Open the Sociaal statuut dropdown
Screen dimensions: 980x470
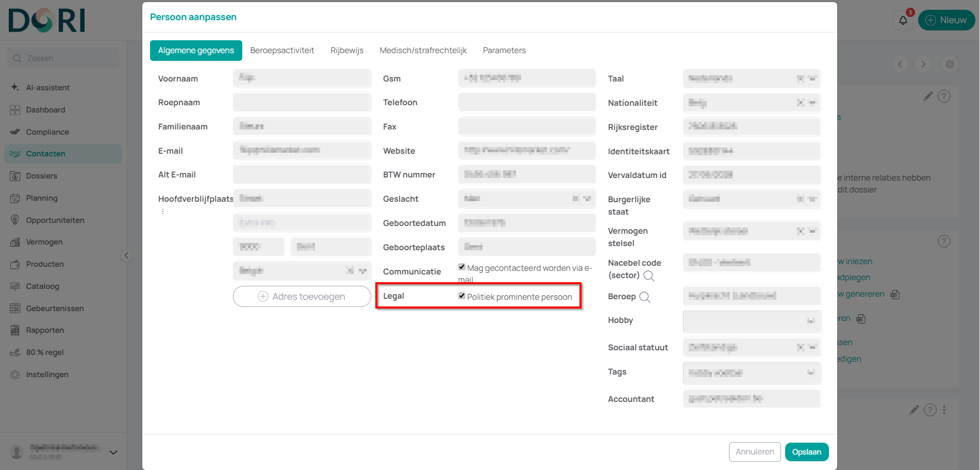point(752,347)
